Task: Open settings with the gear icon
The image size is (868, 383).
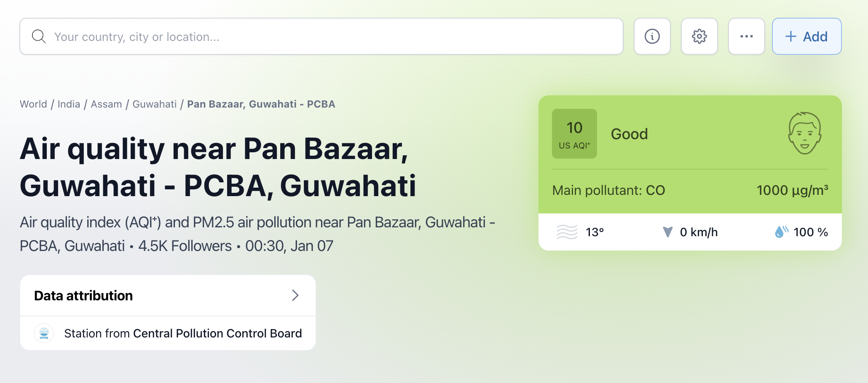Action: 699,37
